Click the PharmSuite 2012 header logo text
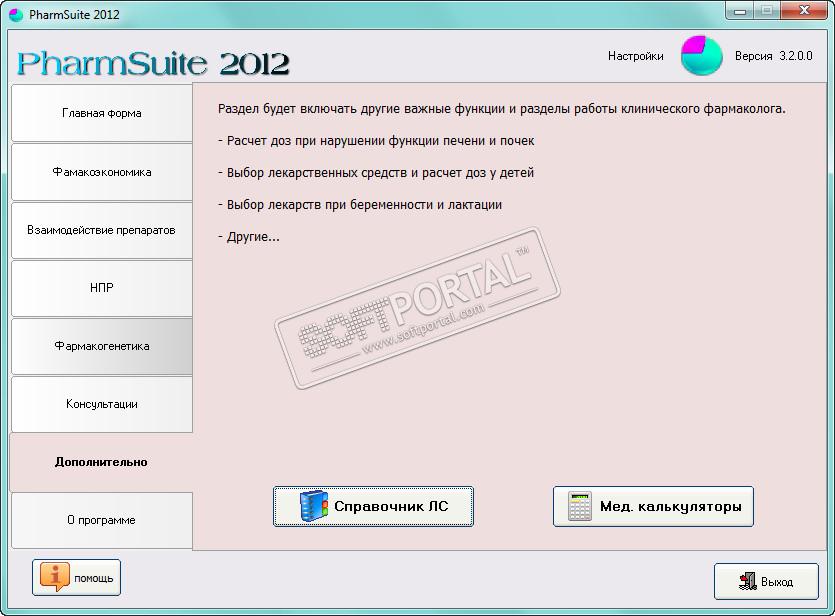This screenshot has width=835, height=616. [x=153, y=63]
